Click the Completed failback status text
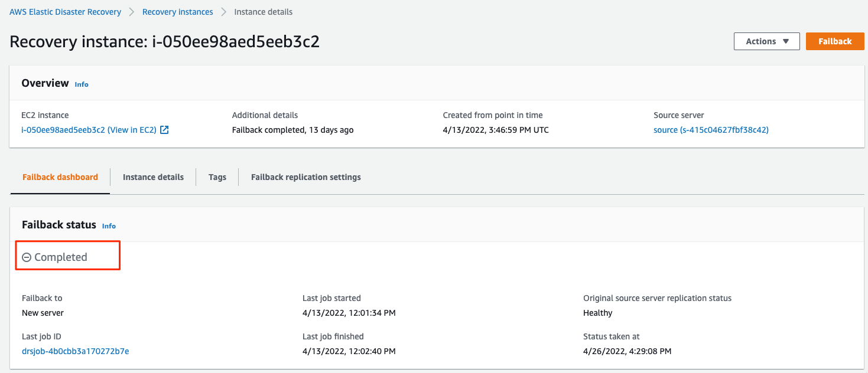Viewport: 868px width, 373px height. (x=61, y=257)
